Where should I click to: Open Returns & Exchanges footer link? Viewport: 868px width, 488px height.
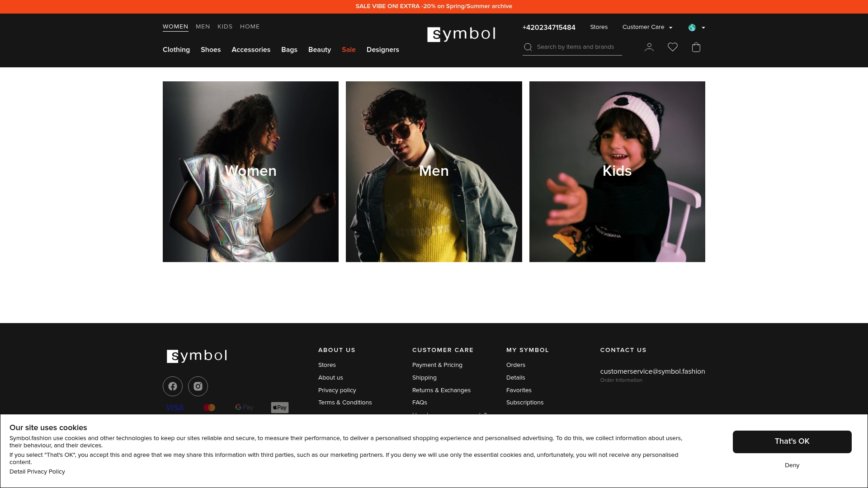click(441, 390)
